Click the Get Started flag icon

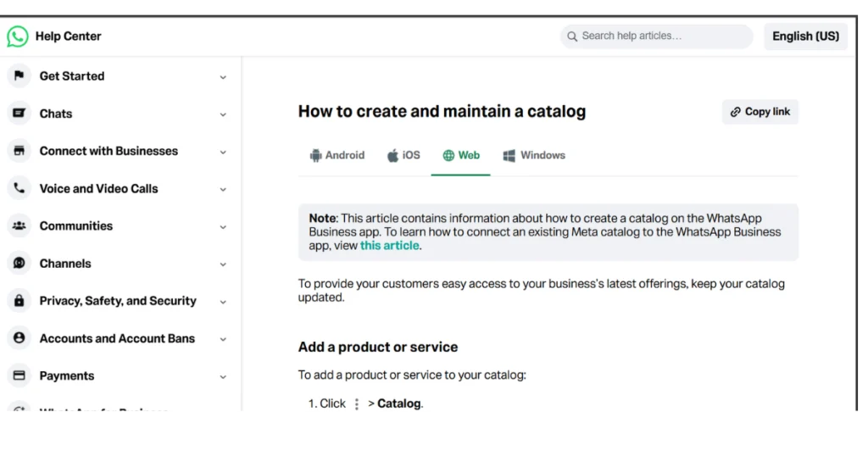(x=19, y=75)
